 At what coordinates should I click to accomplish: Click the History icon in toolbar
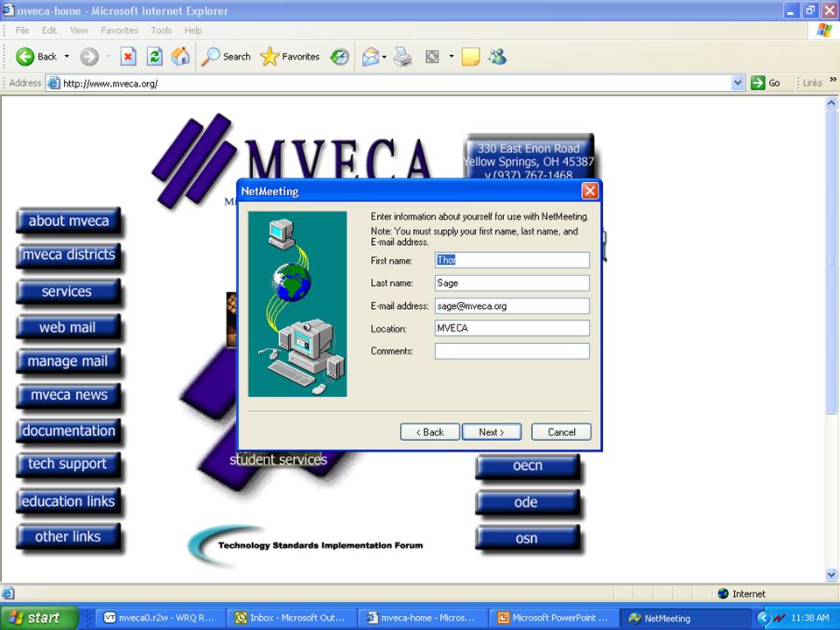click(339, 56)
